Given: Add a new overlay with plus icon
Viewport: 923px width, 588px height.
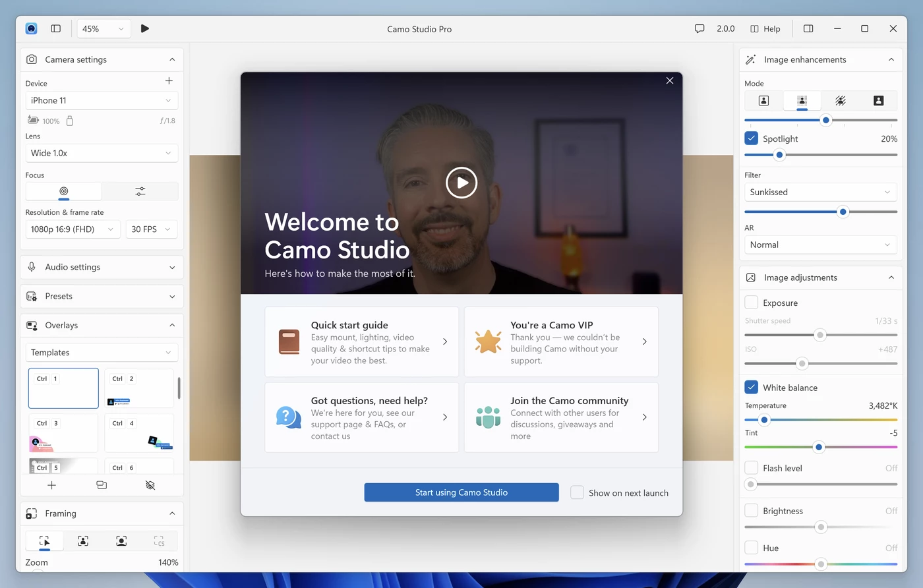Looking at the screenshot, I should click(52, 485).
